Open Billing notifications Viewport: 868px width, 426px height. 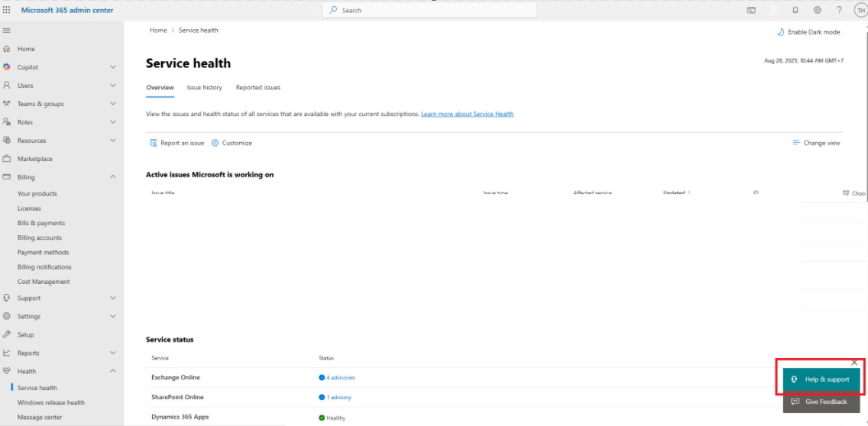[x=44, y=267]
